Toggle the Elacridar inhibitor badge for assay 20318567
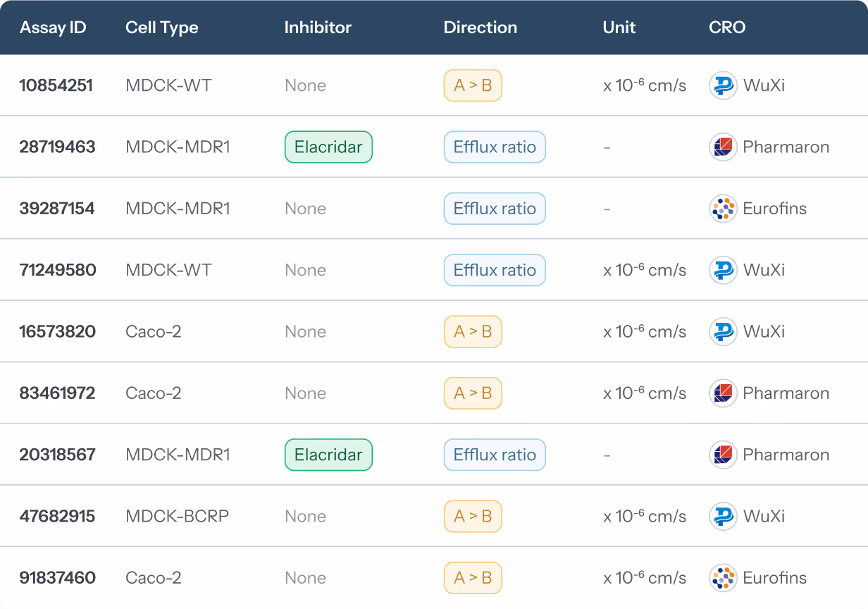Image resolution: width=868 pixels, height=609 pixels. click(328, 455)
